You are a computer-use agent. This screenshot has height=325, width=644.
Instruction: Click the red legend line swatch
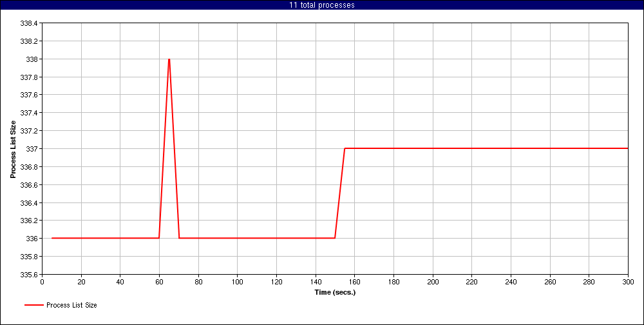pyautogui.click(x=33, y=305)
